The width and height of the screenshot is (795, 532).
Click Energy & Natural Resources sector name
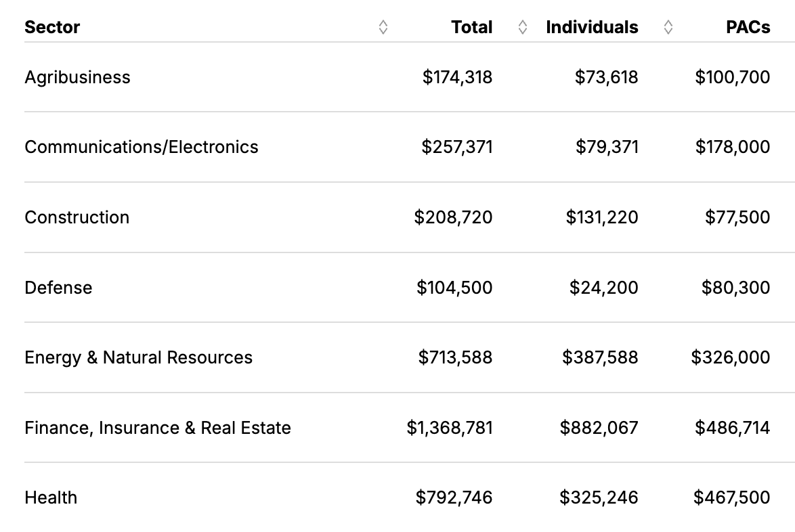138,357
